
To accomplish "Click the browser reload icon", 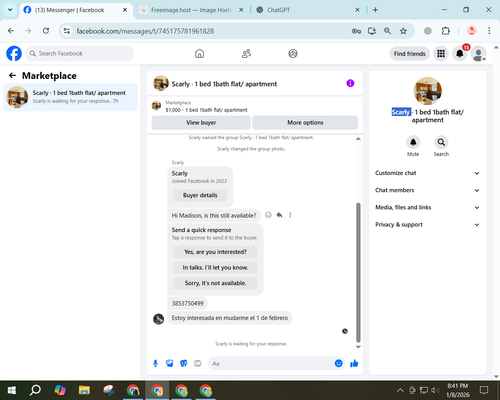I will (46, 31).
